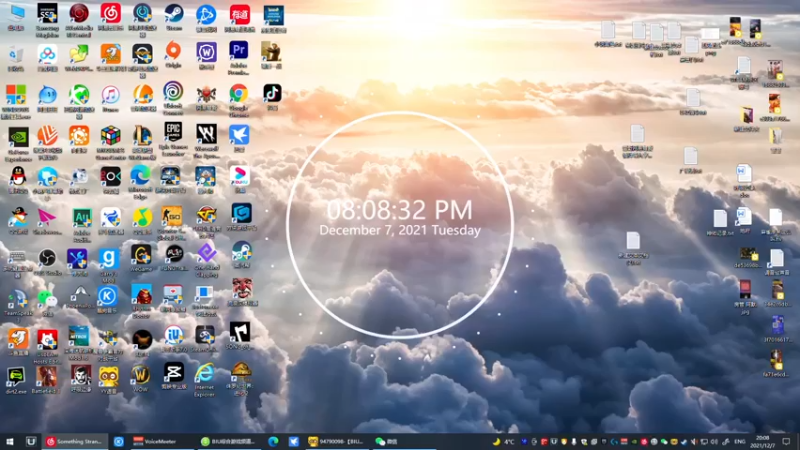Open the BIU taskbar window with green icon
800x450 pixels.
pos(228,441)
